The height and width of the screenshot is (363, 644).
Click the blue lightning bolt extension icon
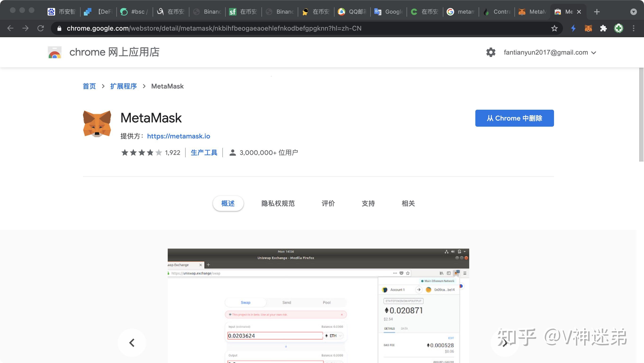[x=573, y=28]
